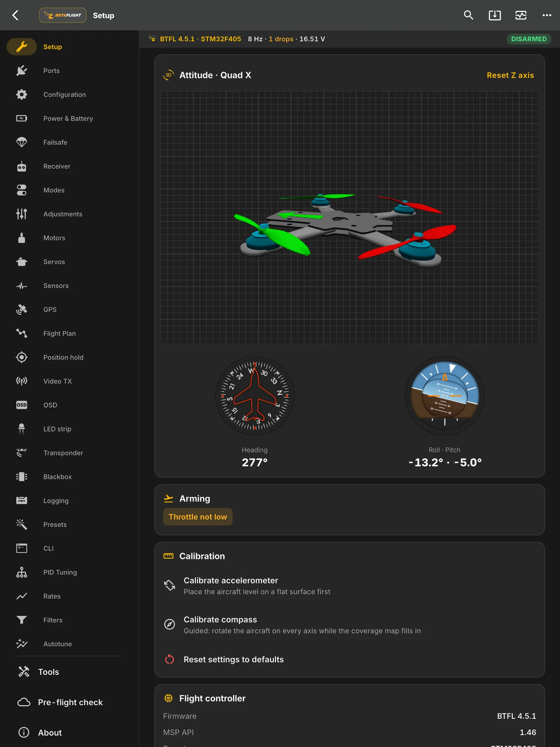
Task: Click the Arming section heading
Action: click(195, 498)
